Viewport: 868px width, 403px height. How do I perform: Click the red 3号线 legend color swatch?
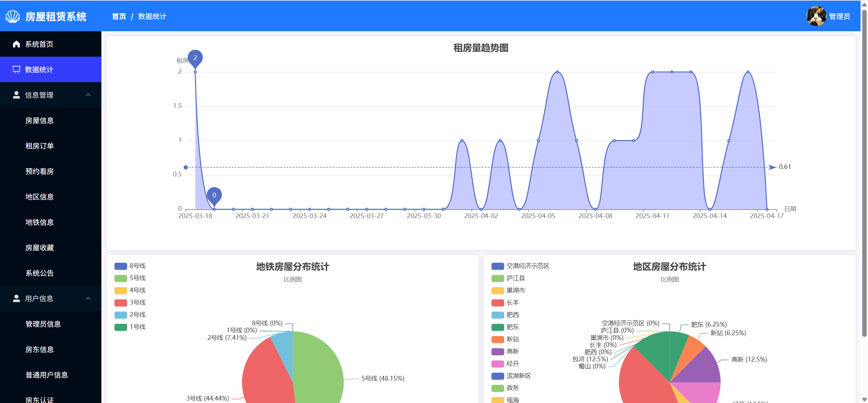click(121, 303)
